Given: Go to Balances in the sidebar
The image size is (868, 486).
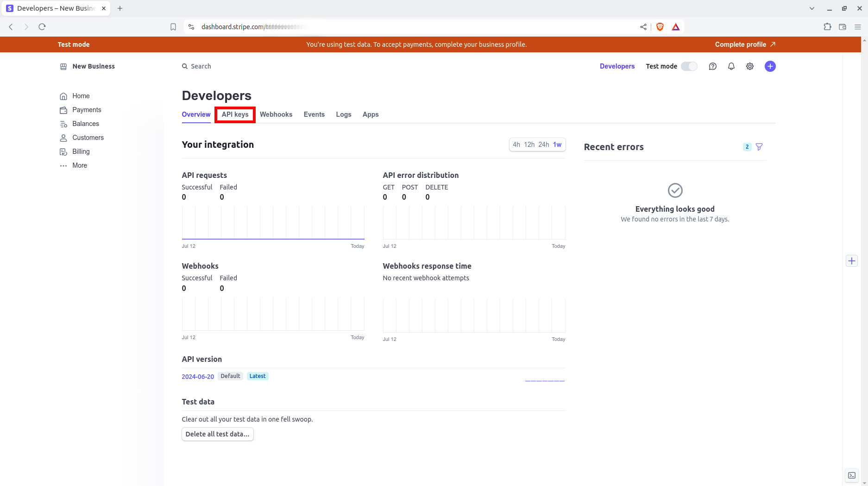Looking at the screenshot, I should point(79,124).
